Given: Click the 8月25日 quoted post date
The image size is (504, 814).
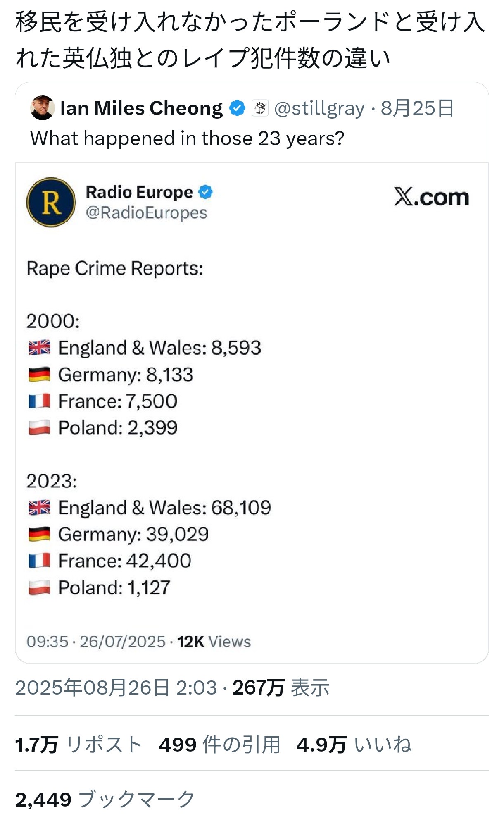Looking at the screenshot, I should click(417, 108).
